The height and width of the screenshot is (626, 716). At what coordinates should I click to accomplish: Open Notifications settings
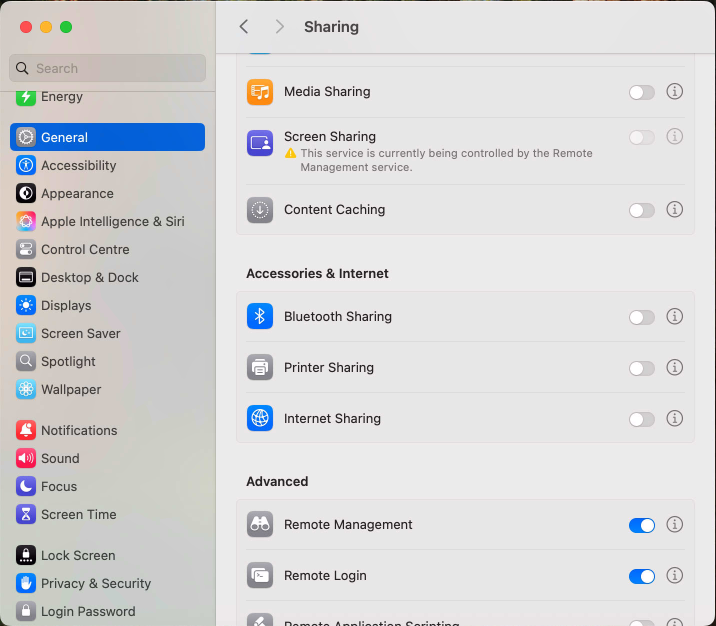tap(107, 430)
